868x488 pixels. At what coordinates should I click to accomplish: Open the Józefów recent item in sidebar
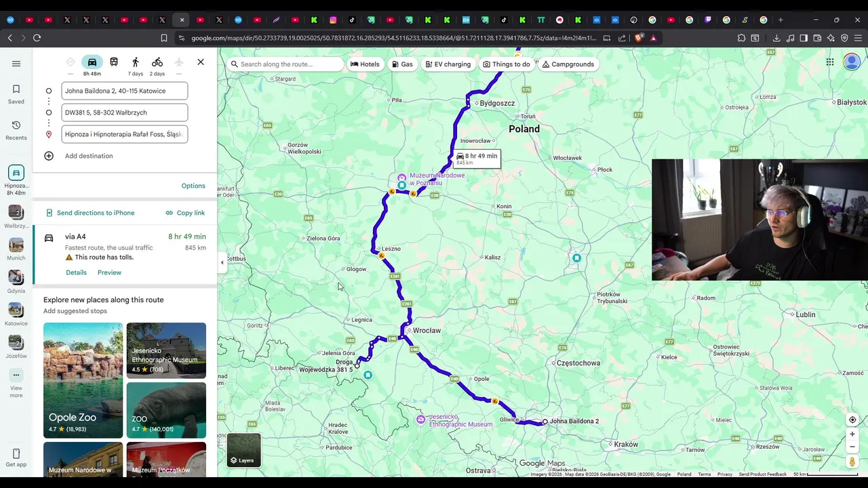pos(16,347)
